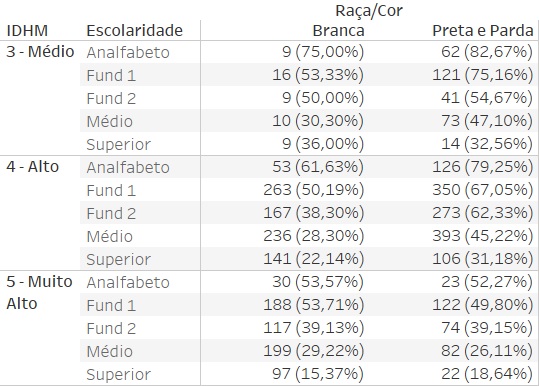Select cell 393 (45,22%)

(483, 236)
